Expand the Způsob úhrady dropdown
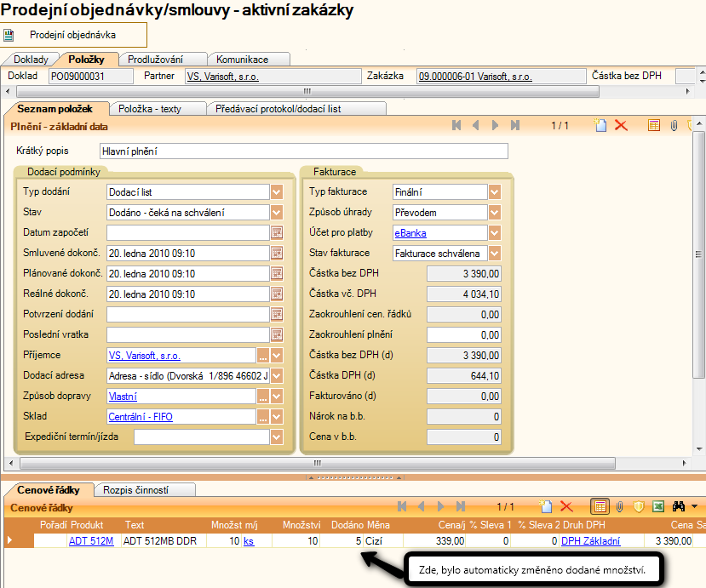The height and width of the screenshot is (588, 706). tap(495, 212)
